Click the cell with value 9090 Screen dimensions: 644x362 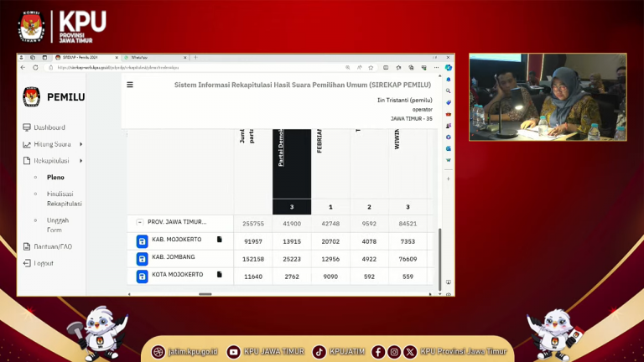[x=330, y=277]
